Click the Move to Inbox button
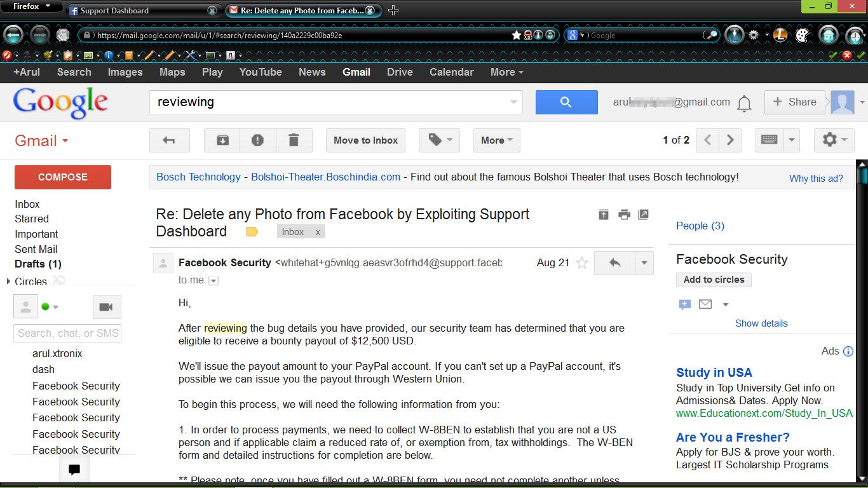Viewport: 868px width, 488px height. pos(365,140)
